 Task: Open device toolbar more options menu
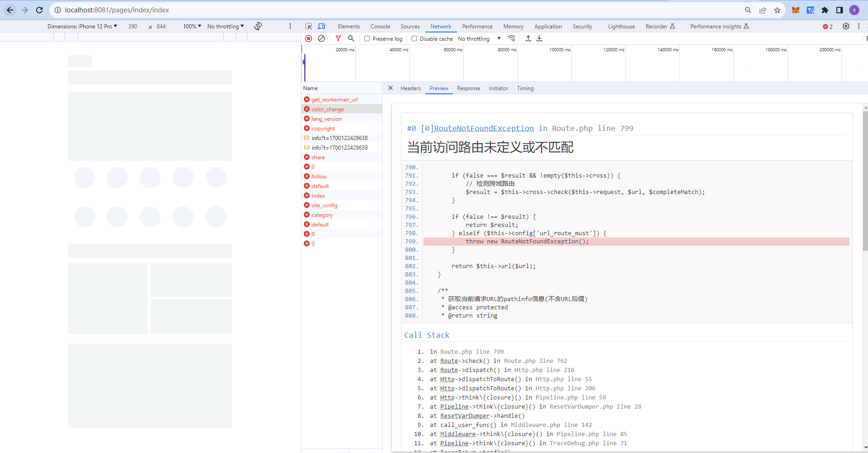(x=290, y=26)
